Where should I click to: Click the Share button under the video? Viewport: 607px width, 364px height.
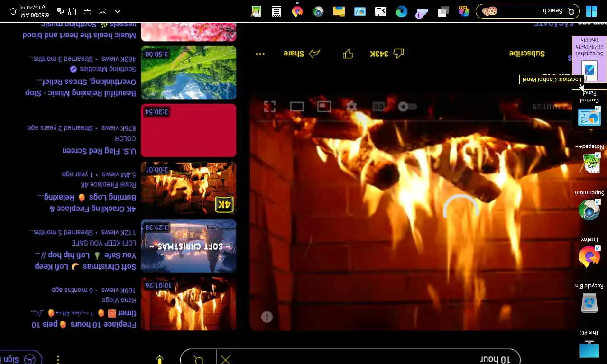click(302, 54)
